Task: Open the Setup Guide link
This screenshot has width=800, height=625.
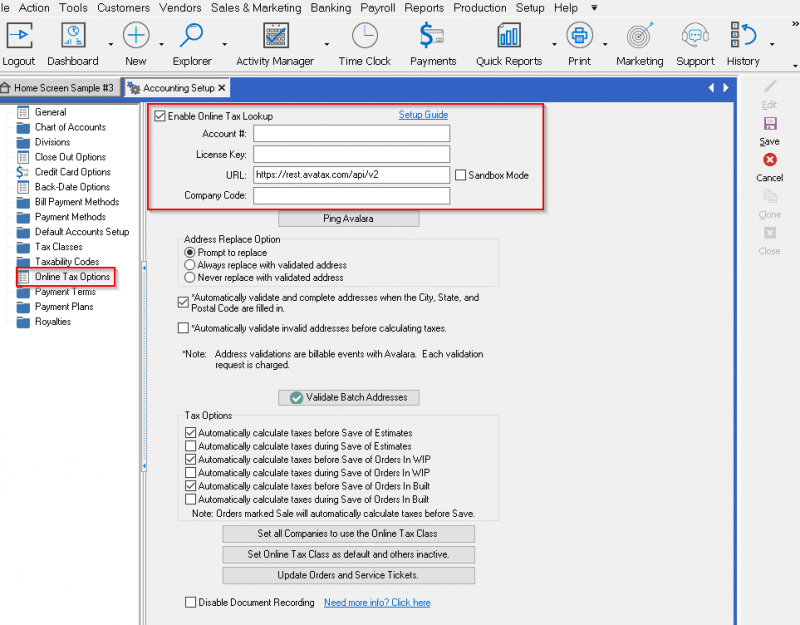Action: [423, 115]
